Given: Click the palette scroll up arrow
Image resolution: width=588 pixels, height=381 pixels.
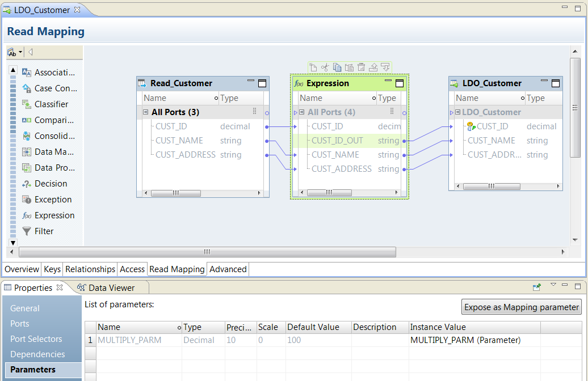Looking at the screenshot, I should [13, 70].
